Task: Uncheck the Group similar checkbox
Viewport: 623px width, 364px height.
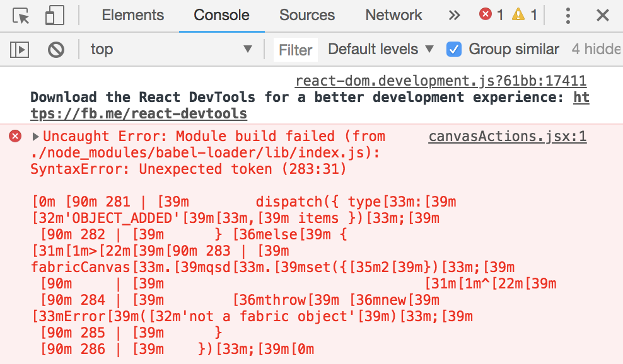Action: tap(454, 50)
